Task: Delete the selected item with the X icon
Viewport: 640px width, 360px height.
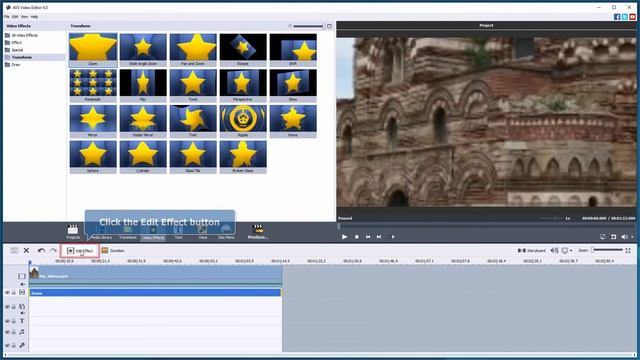Action: [26, 250]
